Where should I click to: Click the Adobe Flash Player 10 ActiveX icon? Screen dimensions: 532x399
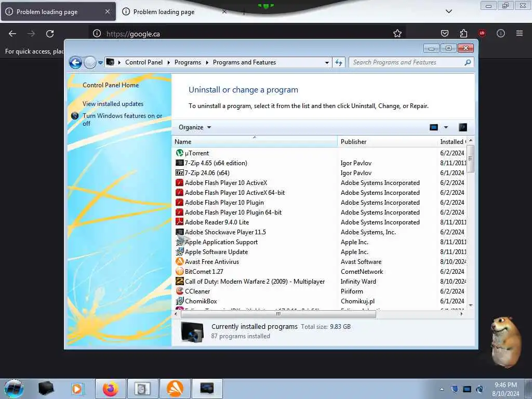(179, 182)
